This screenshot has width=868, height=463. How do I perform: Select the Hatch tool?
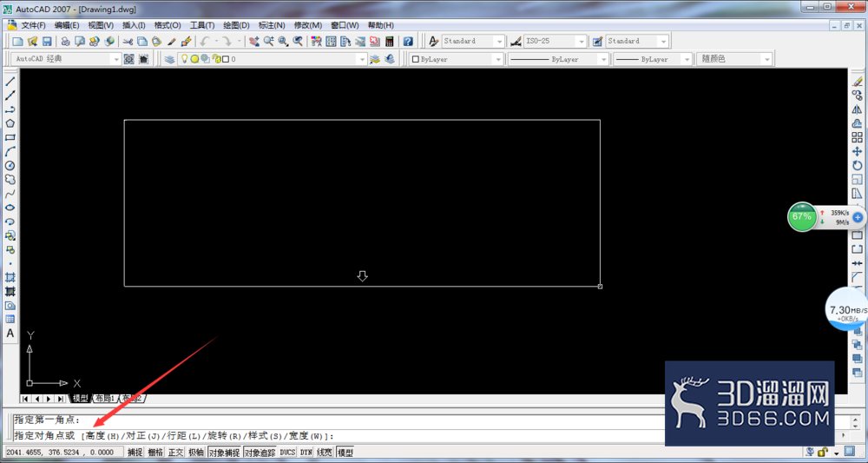click(10, 277)
